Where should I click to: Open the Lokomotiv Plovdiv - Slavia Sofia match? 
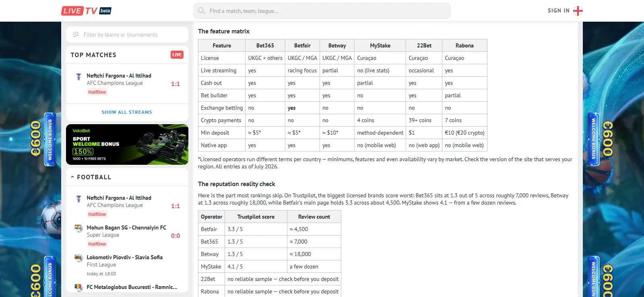(127, 265)
